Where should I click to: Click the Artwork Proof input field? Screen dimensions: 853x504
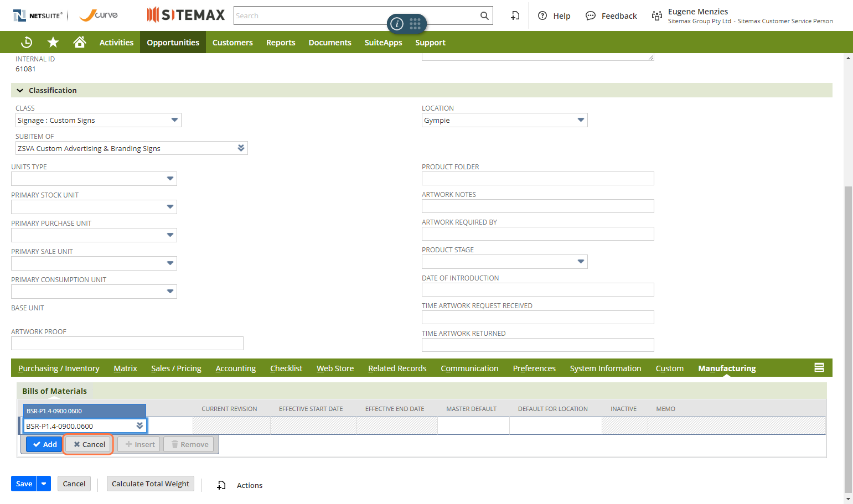click(x=127, y=343)
